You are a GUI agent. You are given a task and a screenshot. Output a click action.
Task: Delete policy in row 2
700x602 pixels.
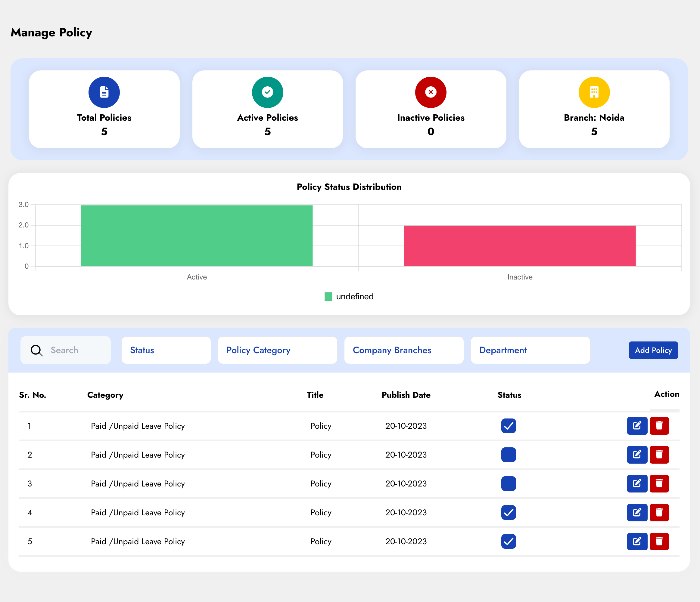pyautogui.click(x=659, y=455)
